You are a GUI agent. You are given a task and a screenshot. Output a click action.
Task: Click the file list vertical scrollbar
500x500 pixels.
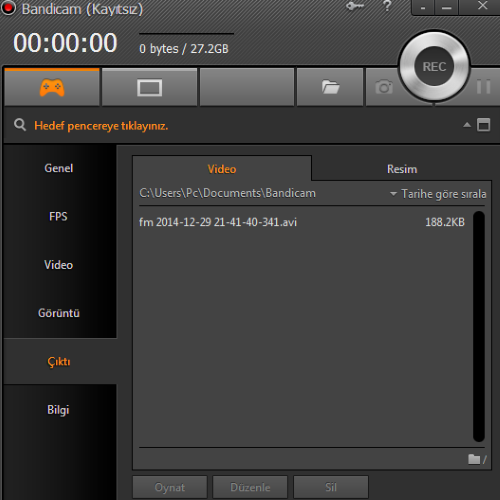point(479,326)
